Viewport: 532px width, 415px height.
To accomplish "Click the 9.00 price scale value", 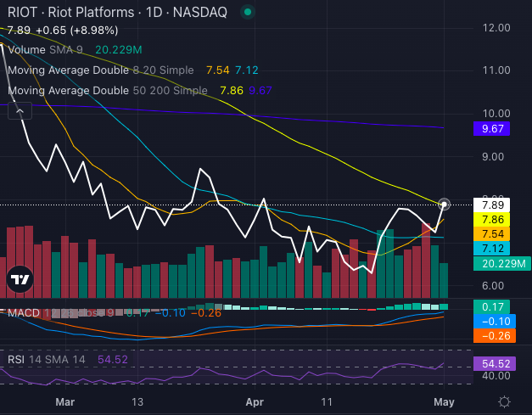I will (493, 157).
